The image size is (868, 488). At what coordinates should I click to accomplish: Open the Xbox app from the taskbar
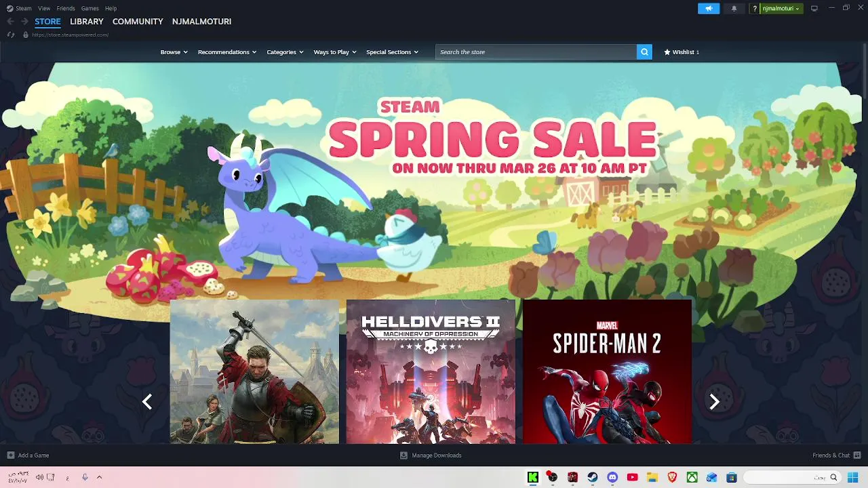[692, 477]
